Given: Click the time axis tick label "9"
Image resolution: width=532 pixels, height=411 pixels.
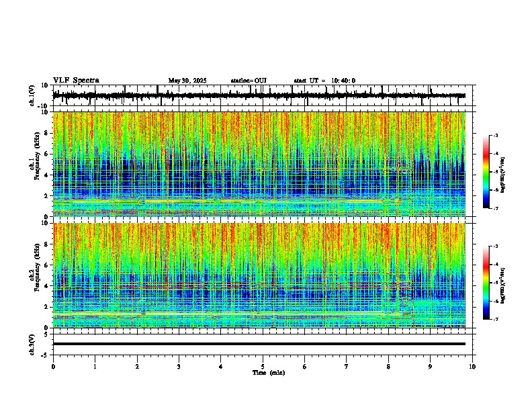Looking at the screenshot, I should [x=430, y=367].
